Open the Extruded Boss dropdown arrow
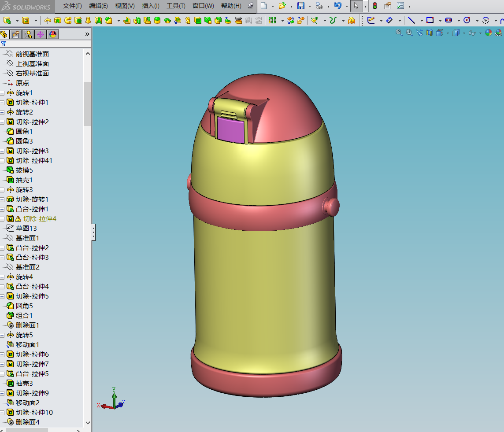Image resolution: width=504 pixels, height=432 pixels. [x=17, y=21]
